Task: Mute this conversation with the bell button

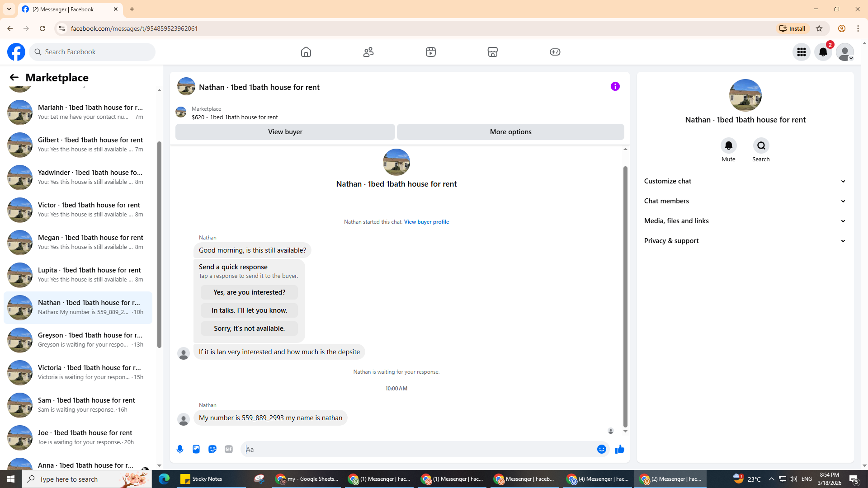Action: (x=728, y=145)
